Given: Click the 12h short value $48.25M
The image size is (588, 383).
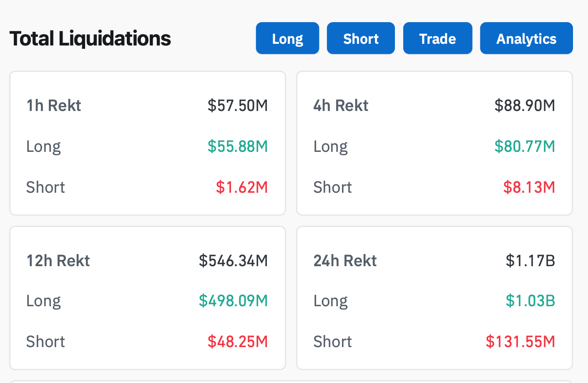Looking at the screenshot, I should click(x=238, y=342).
